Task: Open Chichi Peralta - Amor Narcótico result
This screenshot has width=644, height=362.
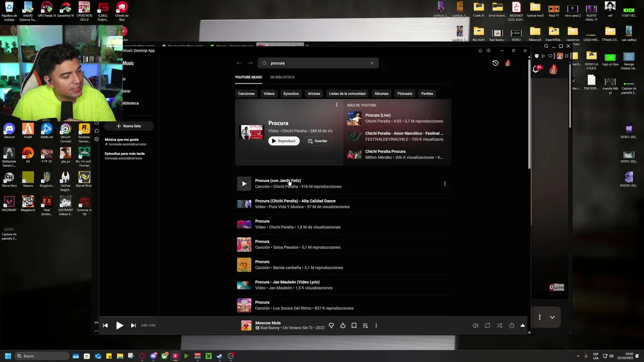Action: pos(396,136)
